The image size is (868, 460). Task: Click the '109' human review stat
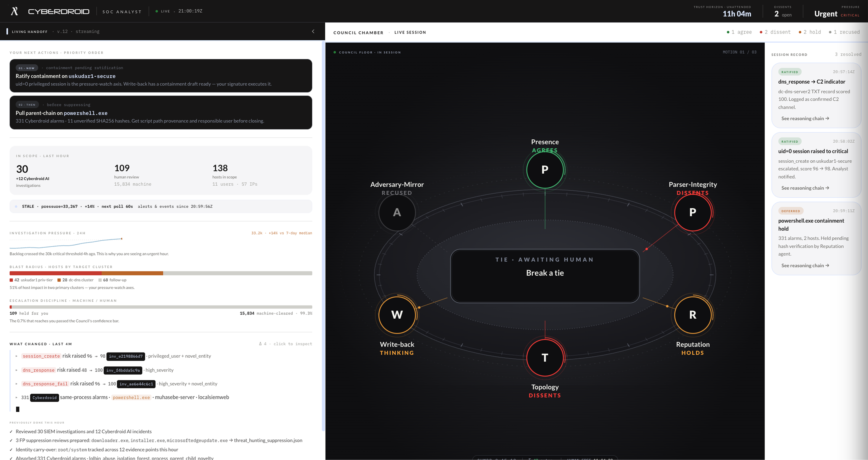click(122, 168)
